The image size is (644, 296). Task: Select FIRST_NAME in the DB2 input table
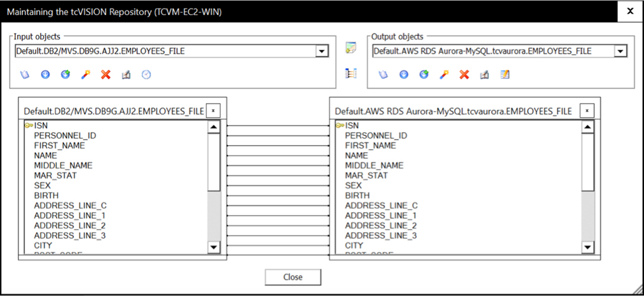coord(59,145)
